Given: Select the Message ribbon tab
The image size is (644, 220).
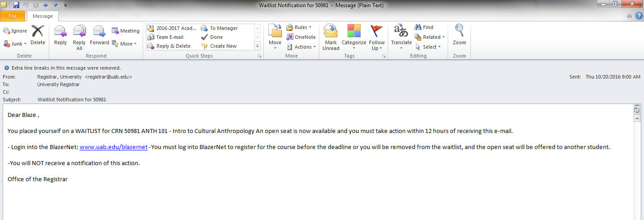Looking at the screenshot, I should tap(42, 16).
